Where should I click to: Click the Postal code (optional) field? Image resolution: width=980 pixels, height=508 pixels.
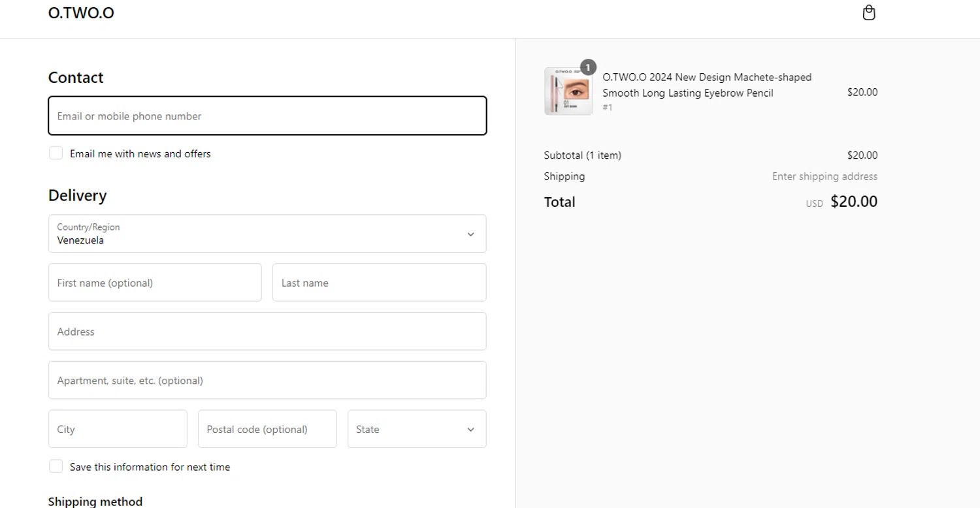point(267,429)
